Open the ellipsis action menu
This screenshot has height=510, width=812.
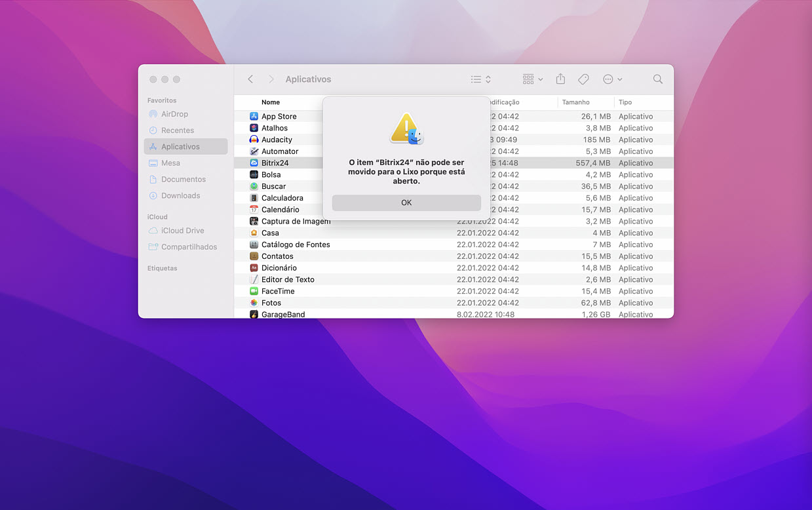(612, 79)
